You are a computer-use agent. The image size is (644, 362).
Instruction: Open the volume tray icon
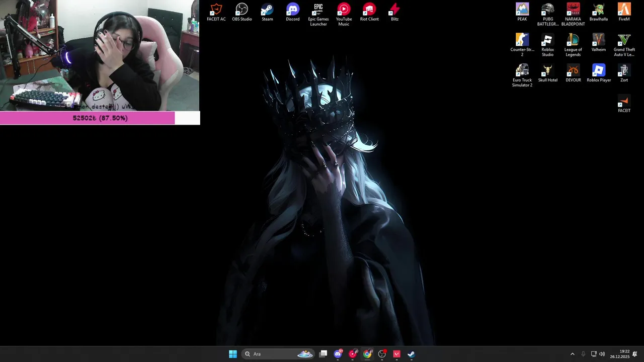click(x=602, y=354)
